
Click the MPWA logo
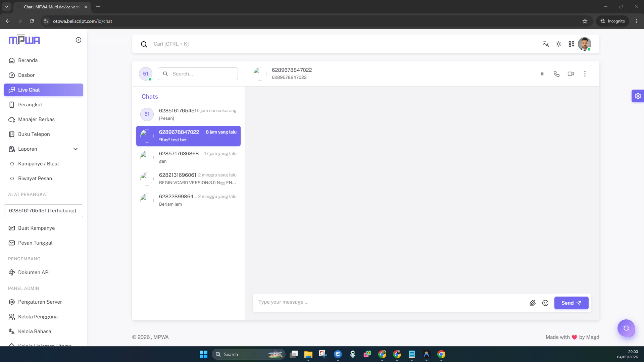[24, 40]
